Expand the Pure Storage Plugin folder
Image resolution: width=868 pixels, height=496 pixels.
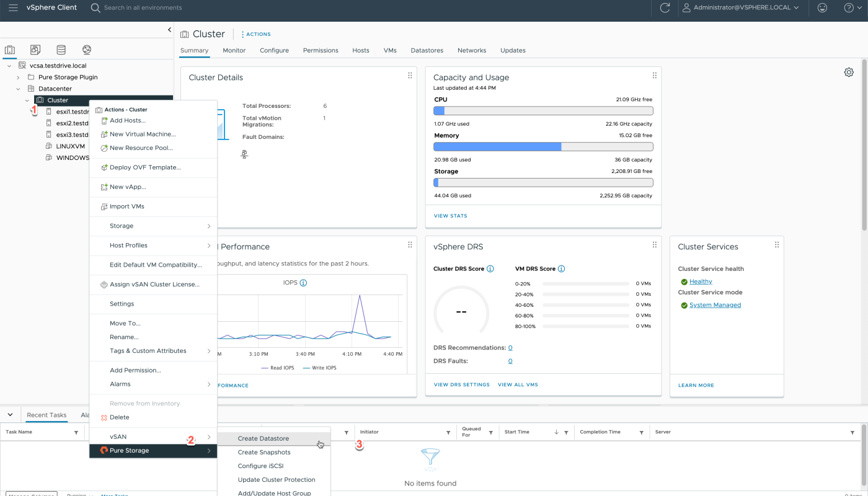tap(18, 77)
